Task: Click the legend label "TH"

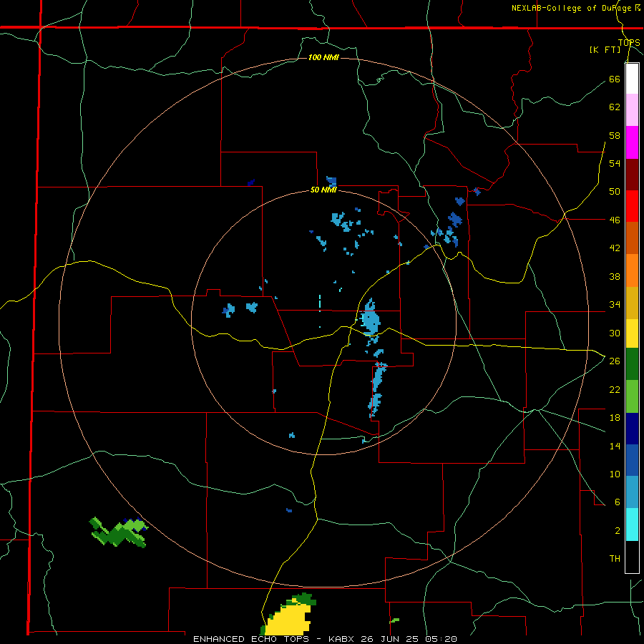Action: point(615,559)
